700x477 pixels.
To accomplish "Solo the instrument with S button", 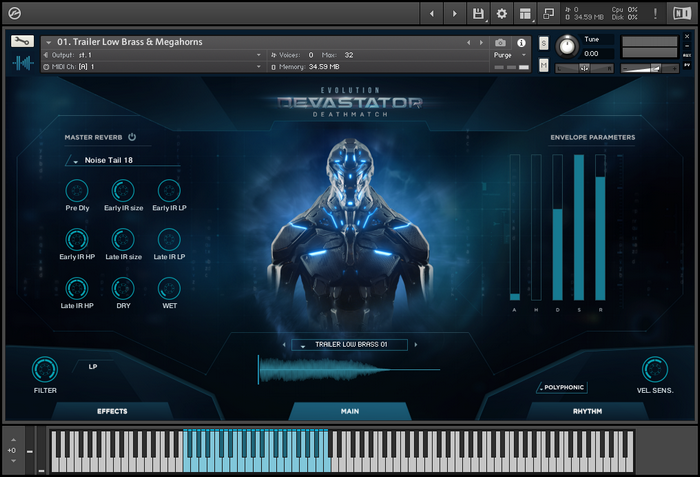I will (543, 43).
